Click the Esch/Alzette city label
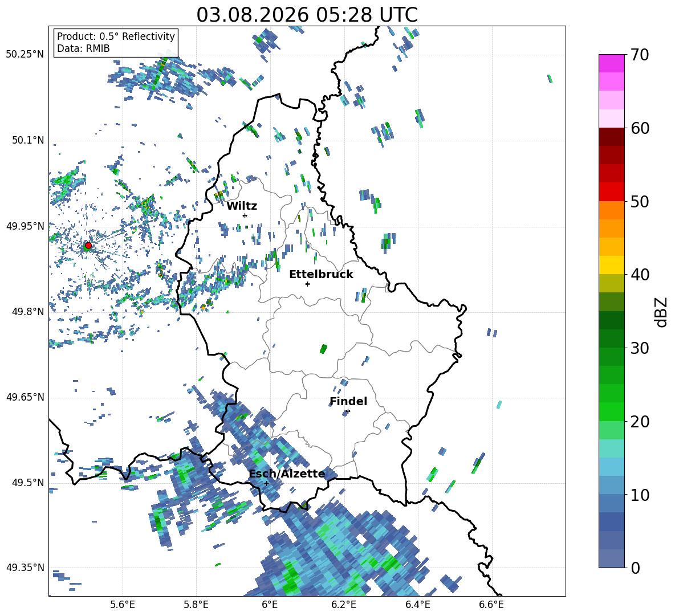 click(x=287, y=474)
